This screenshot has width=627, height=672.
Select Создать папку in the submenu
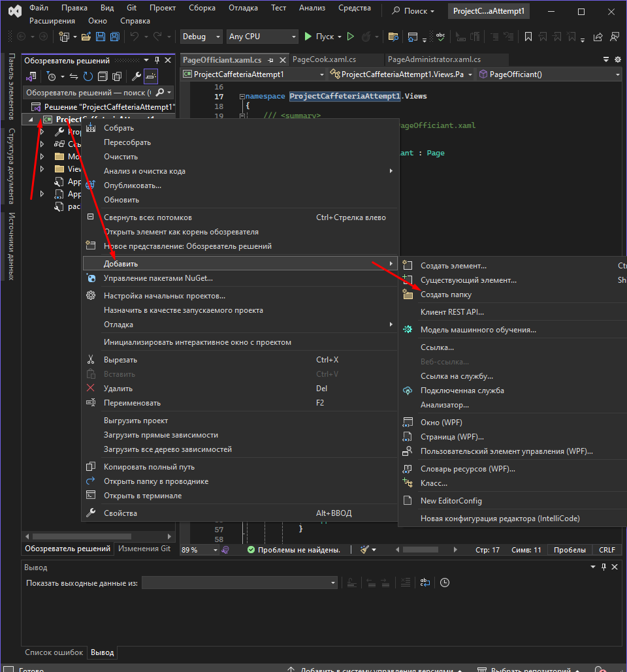coord(445,295)
